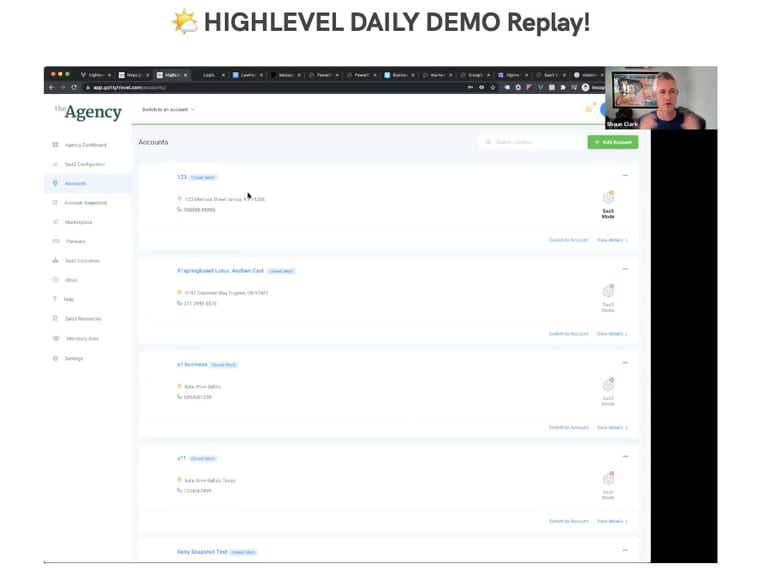Image resolution: width=768 pixels, height=573 pixels.
Task: Open options menu on Abby Snapshot Test card
Action: click(x=625, y=550)
